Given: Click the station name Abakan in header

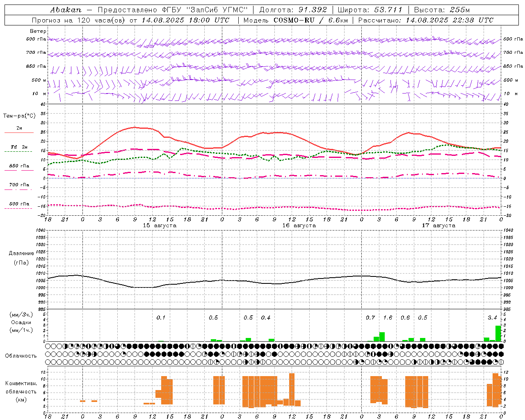Looking at the screenshot, I should click(x=66, y=9).
